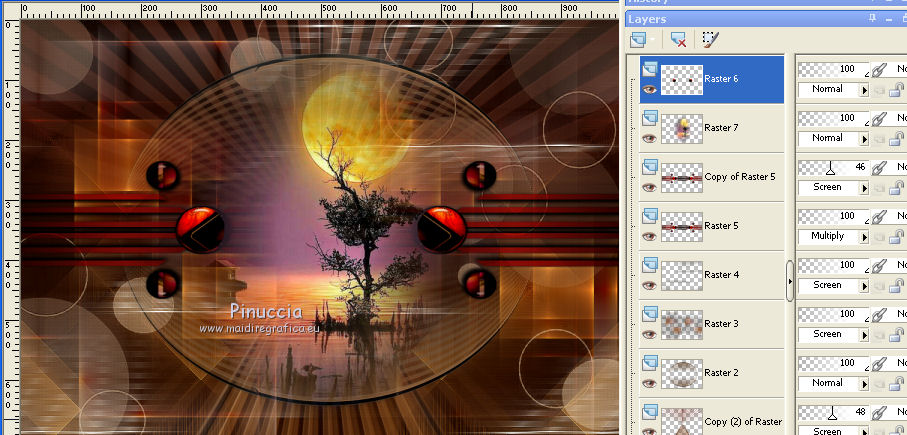Viewport: 907px width, 435px height.
Task: Toggle lock transparency for Raster 6
Action: pyautogui.click(x=897, y=90)
